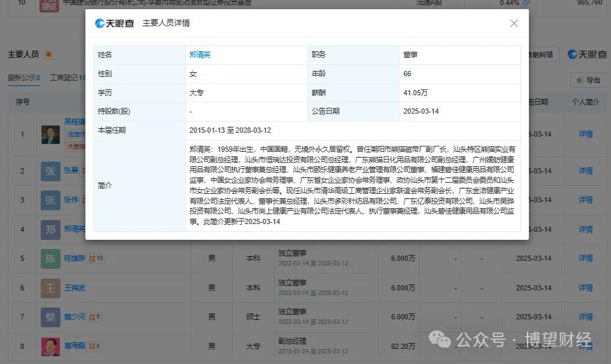The height and width of the screenshot is (364, 611).
Task: Click the 张 avatar icon in row 3
Action: 51,200
